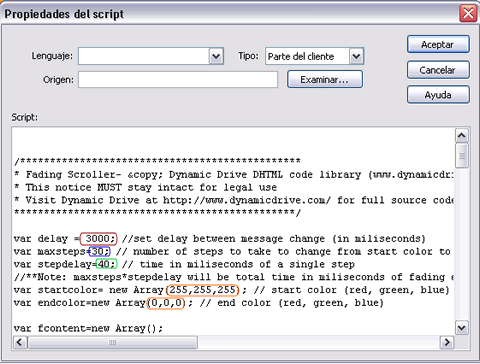480x364 pixels.
Task: Click the Lenguaje combo box text area
Action: tap(144, 56)
